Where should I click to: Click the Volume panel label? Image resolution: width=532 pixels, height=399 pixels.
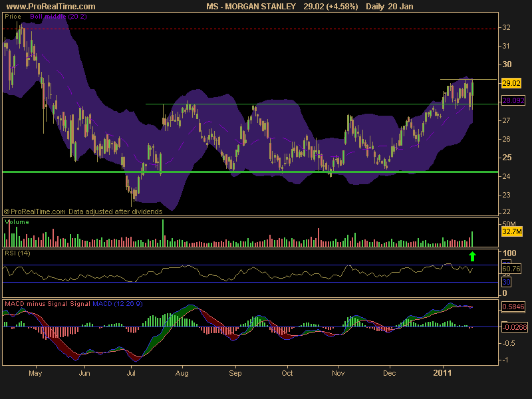[x=17, y=222]
